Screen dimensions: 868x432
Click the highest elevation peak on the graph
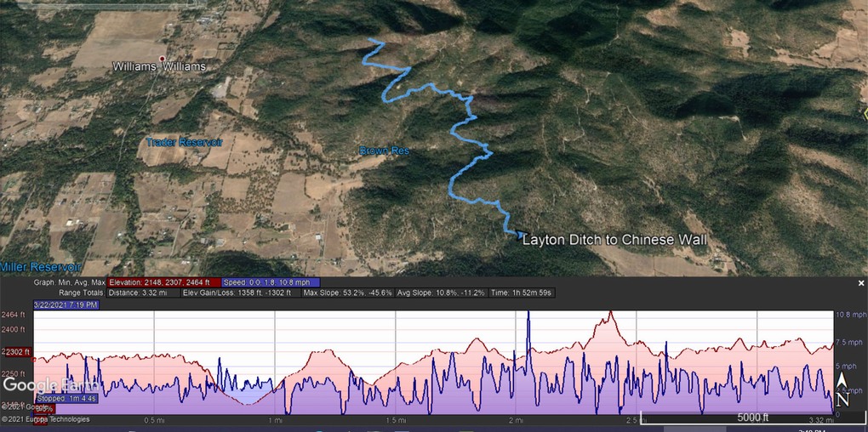point(611,314)
